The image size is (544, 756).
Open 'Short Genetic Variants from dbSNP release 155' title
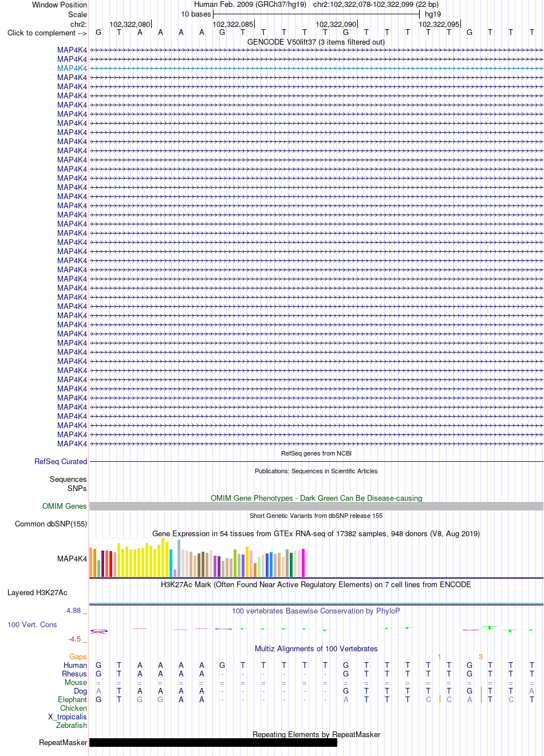[x=316, y=516]
